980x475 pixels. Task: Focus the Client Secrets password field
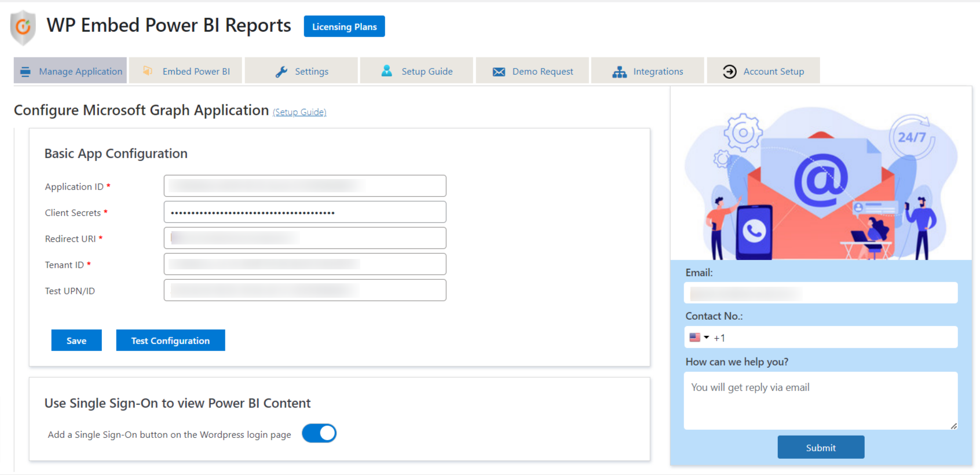point(305,212)
